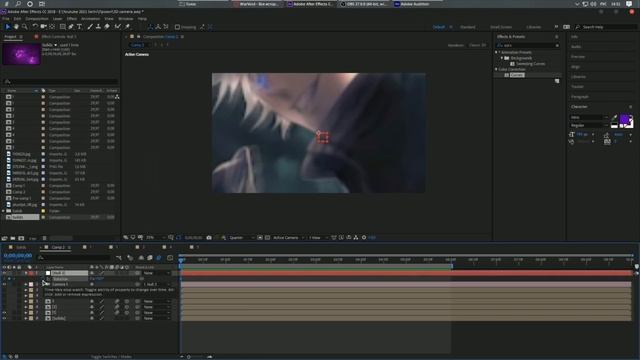The image size is (640, 360).
Task: Select the Pan Behind anchor tool
Action: [x=52, y=27]
